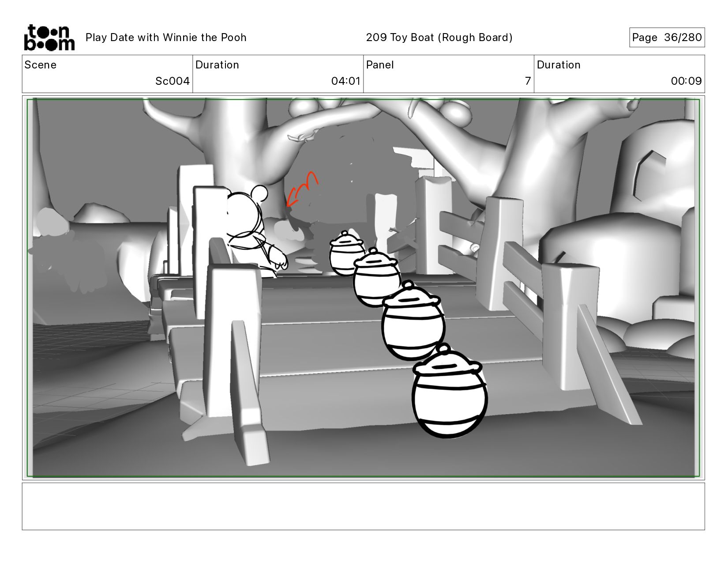
Task: Select the panel number "7"
Action: 528,81
